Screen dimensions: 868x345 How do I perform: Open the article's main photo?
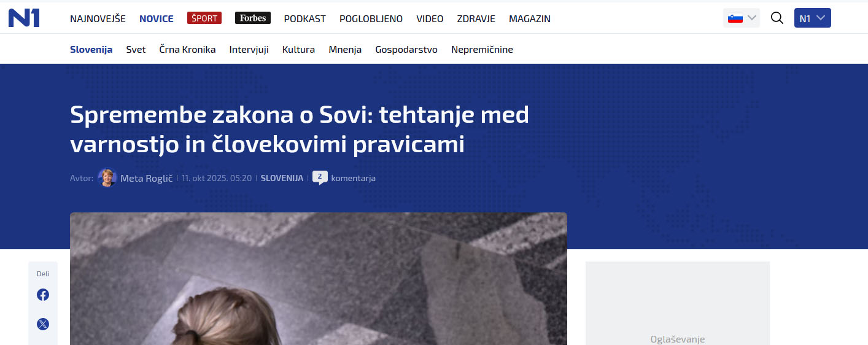pyautogui.click(x=319, y=279)
